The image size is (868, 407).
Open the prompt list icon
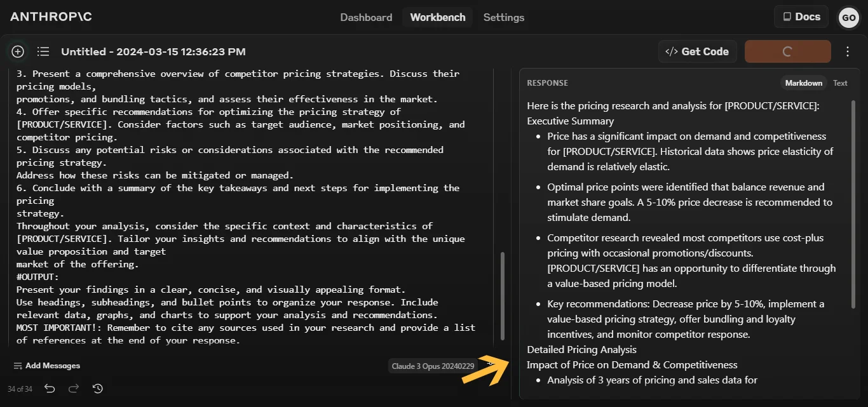[x=43, y=51]
